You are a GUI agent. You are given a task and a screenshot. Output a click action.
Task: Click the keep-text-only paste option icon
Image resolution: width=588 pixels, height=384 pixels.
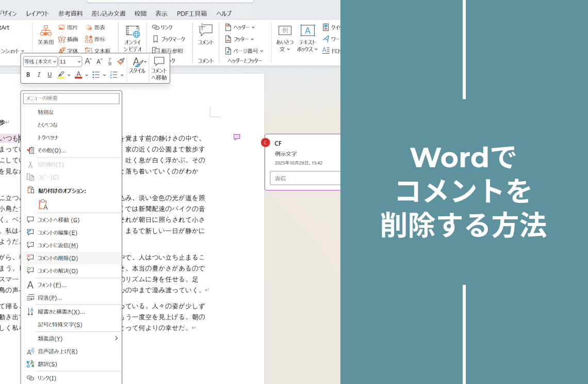click(x=43, y=204)
